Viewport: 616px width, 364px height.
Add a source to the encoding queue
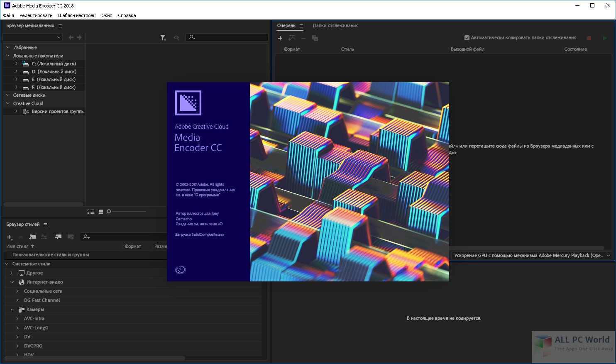click(280, 38)
